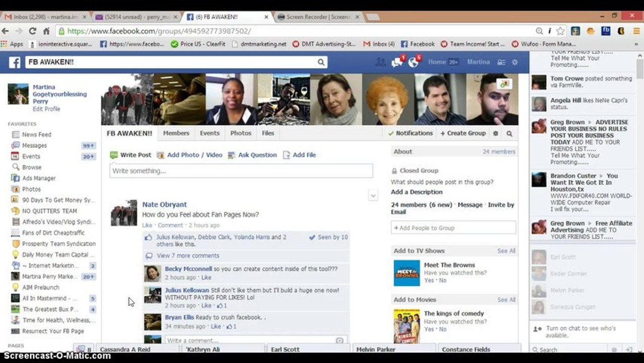Click the Apps bookmarks shortcut
This screenshot has height=363, width=644.
(12, 44)
